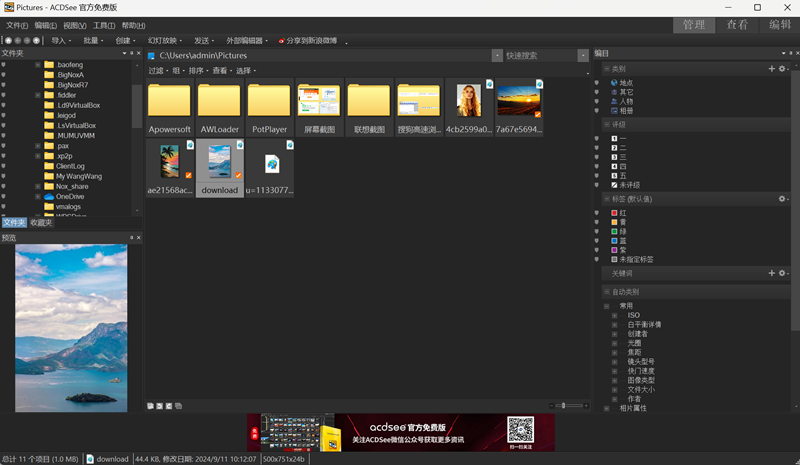The width and height of the screenshot is (800, 465).
Task: Select the sunset 7a67e5694 thumbnail
Action: [x=518, y=107]
